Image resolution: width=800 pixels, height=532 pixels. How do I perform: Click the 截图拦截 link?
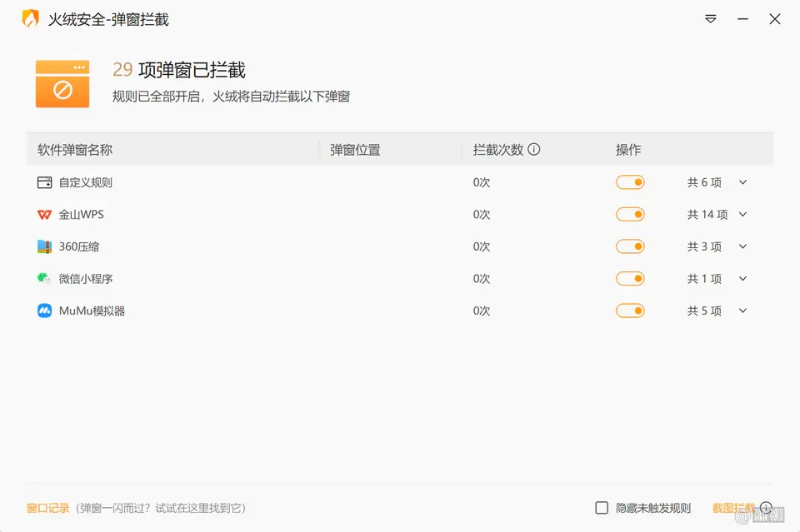pos(733,508)
